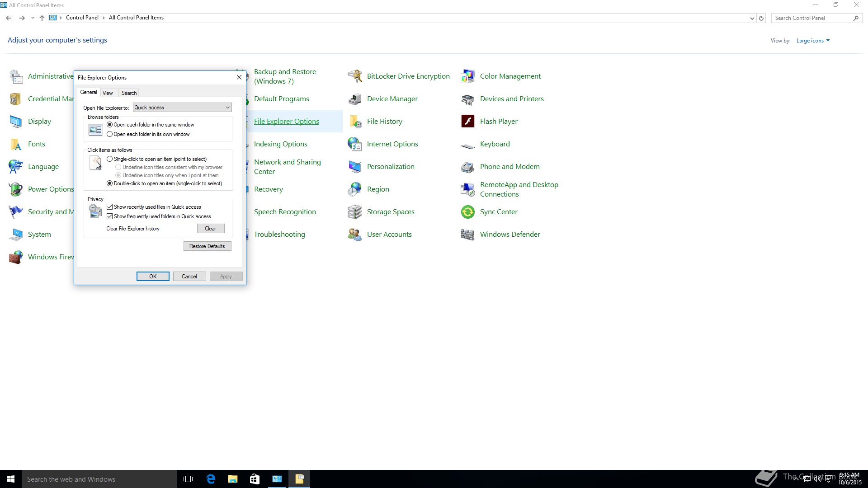Viewport: 868px width, 488px height.
Task: Open the RemoteApp and Desktop Connections icon
Action: tap(468, 189)
